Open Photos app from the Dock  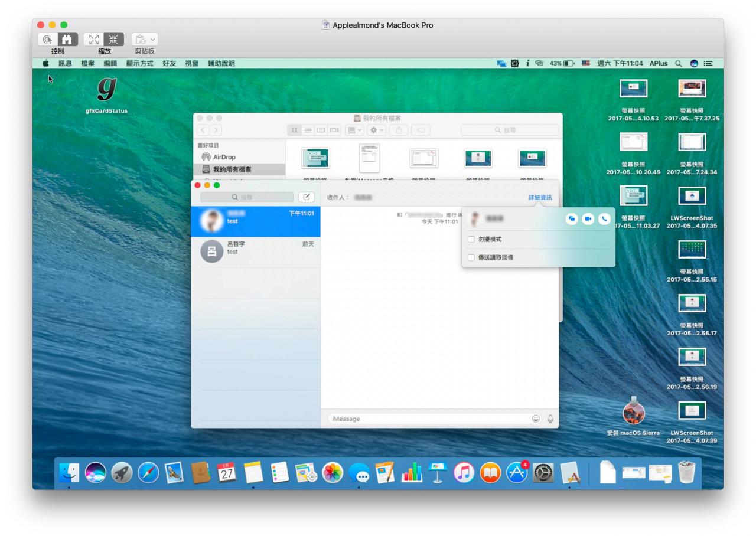pyautogui.click(x=333, y=472)
